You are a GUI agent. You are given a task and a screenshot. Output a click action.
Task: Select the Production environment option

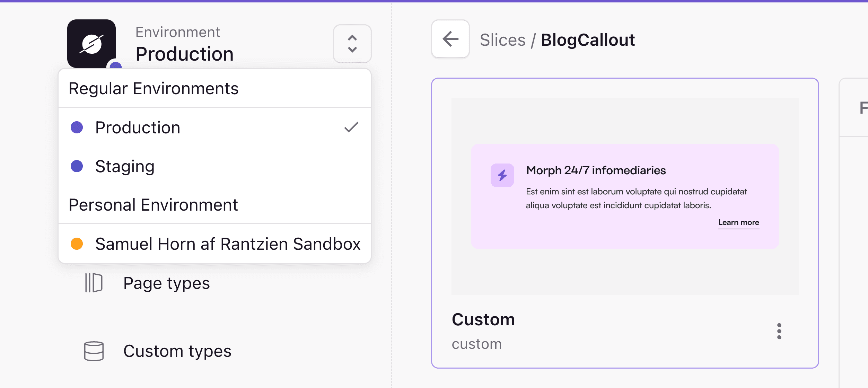tap(138, 127)
